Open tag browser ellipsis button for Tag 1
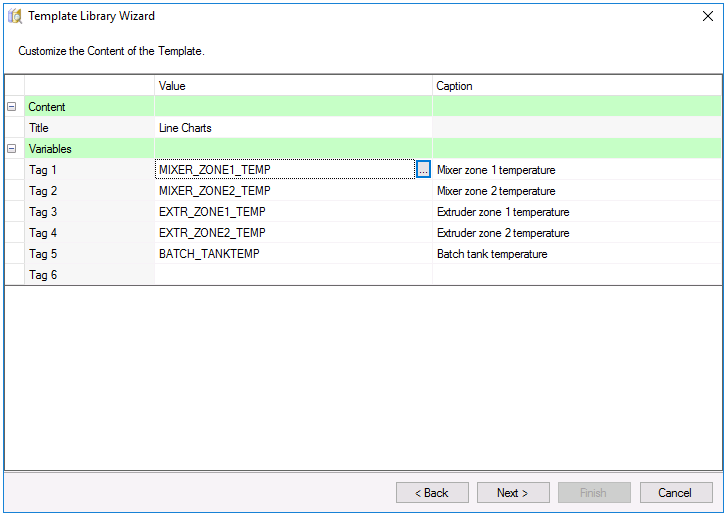 (423, 170)
